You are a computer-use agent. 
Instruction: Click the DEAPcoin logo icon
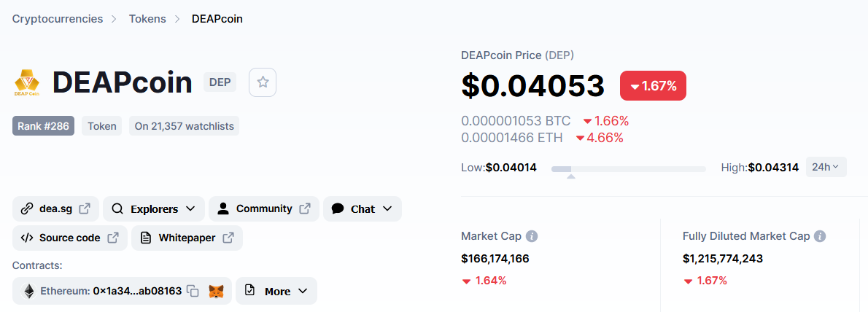pyautogui.click(x=26, y=83)
